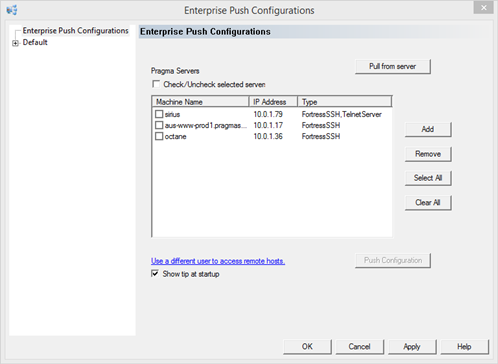Click Push Configuration button

(x=393, y=260)
